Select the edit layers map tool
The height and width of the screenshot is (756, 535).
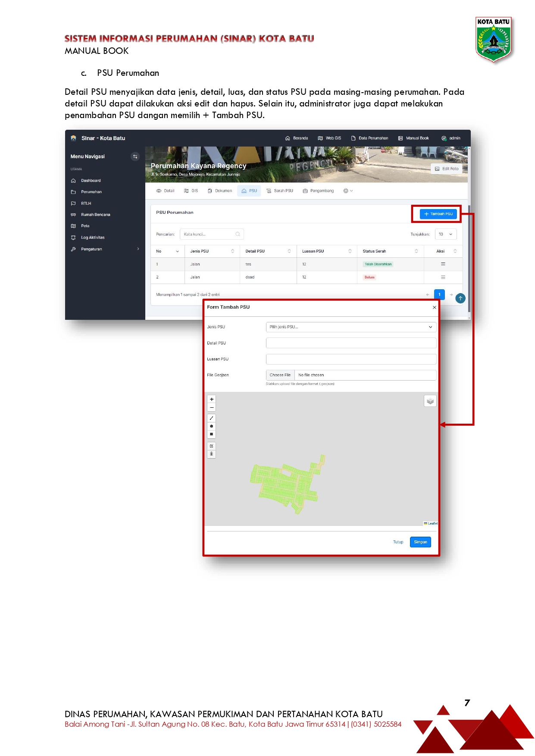[212, 446]
